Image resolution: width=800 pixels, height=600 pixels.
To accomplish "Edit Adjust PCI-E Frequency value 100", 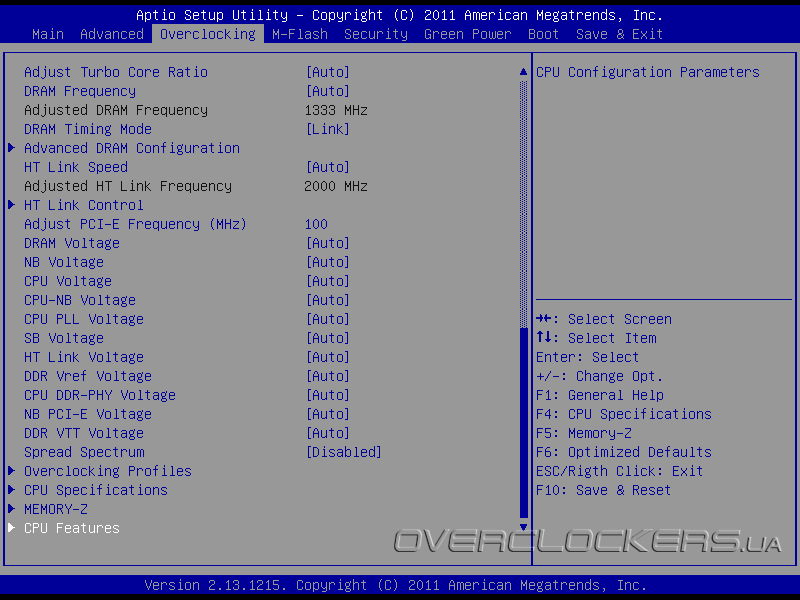I will click(316, 224).
